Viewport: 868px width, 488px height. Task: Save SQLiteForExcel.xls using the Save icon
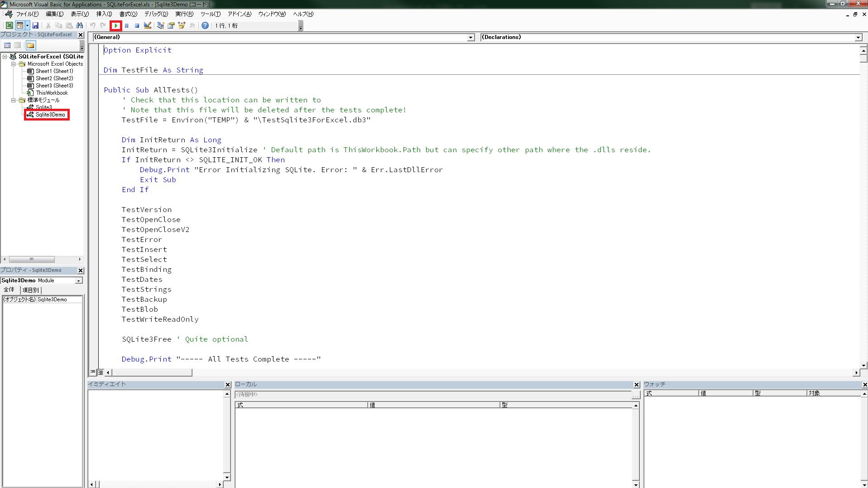tap(36, 25)
